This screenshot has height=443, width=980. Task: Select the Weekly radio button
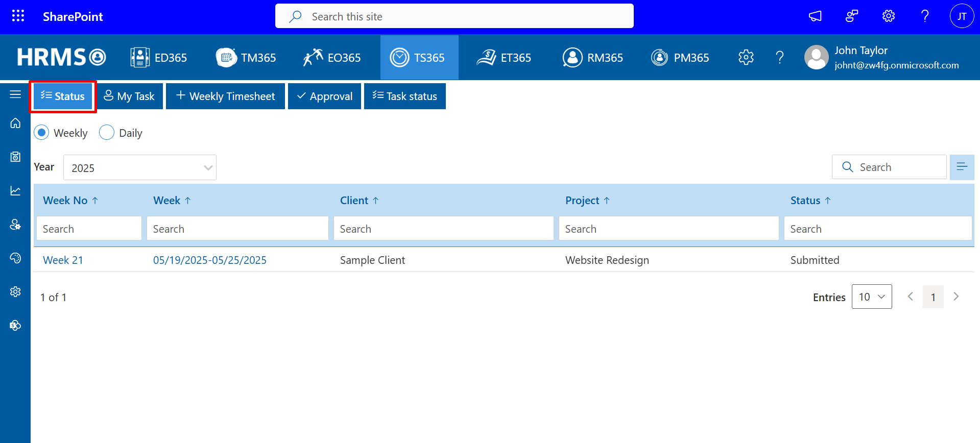tap(41, 133)
